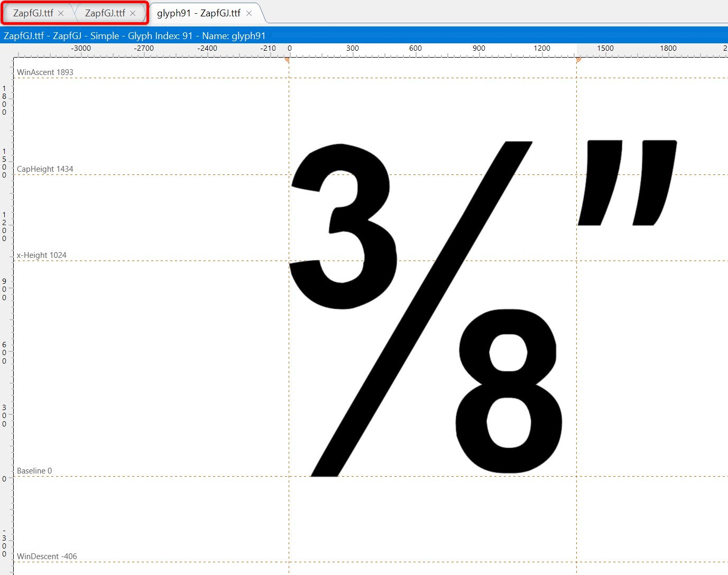728x575 pixels.
Task: Click the CapHeight 1434 guideline label
Action: pos(45,169)
